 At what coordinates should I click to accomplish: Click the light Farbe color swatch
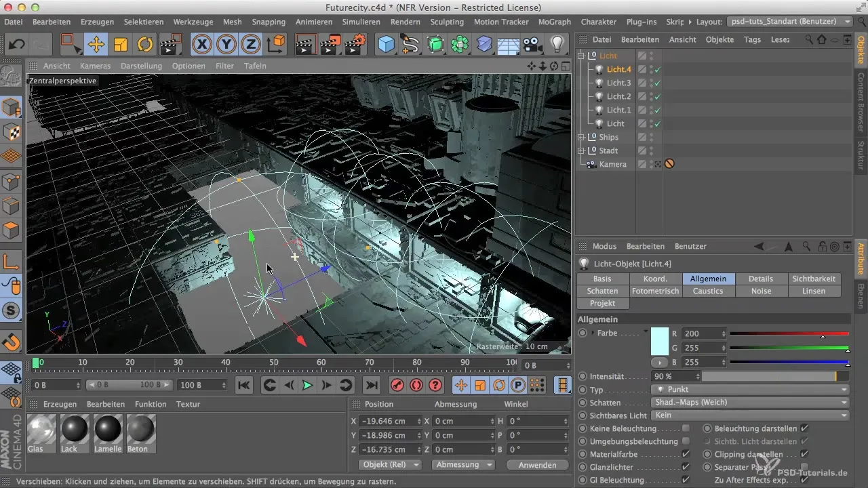pyautogui.click(x=660, y=341)
